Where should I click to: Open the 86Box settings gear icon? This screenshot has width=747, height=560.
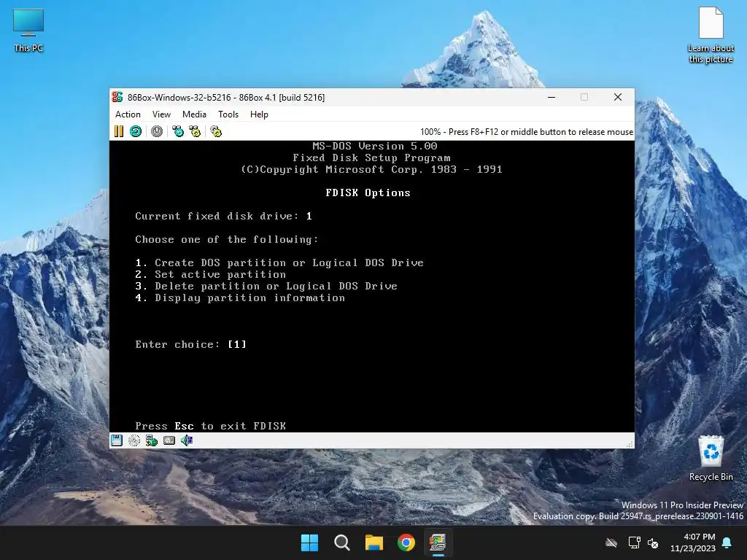[x=216, y=131]
